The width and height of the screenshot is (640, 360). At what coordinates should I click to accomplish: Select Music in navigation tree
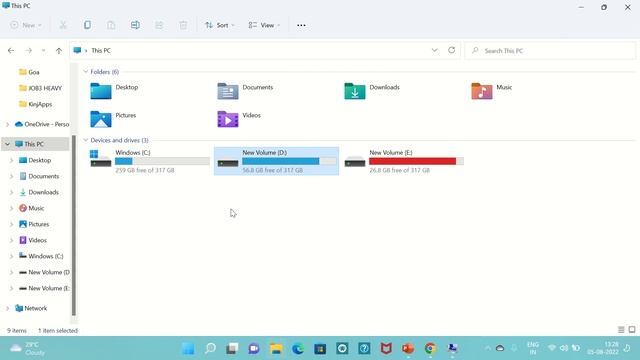click(x=31, y=208)
